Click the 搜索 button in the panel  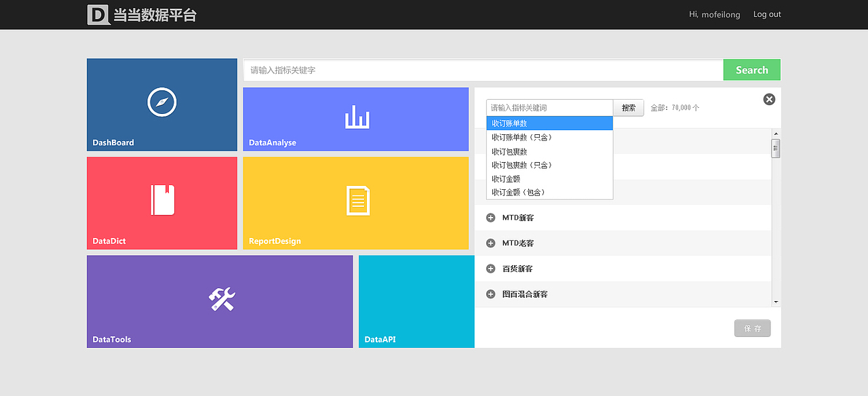click(x=629, y=108)
